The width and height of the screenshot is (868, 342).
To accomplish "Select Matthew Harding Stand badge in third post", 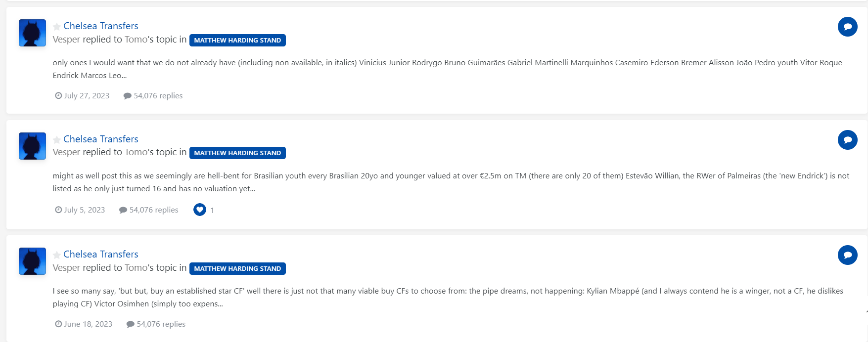I will point(237,268).
